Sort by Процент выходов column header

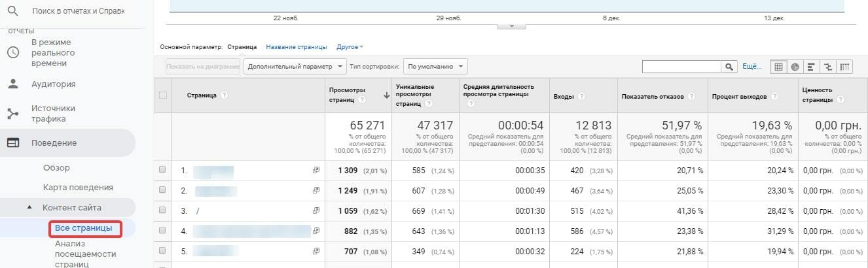pos(739,97)
